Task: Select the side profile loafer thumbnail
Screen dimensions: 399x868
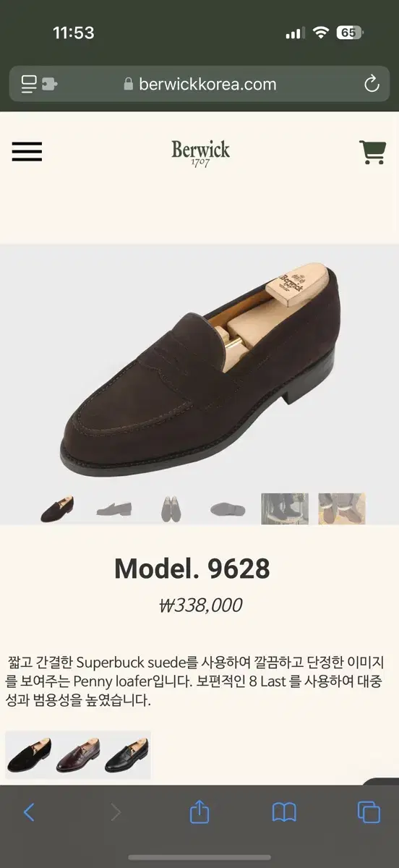Action: tap(114, 509)
